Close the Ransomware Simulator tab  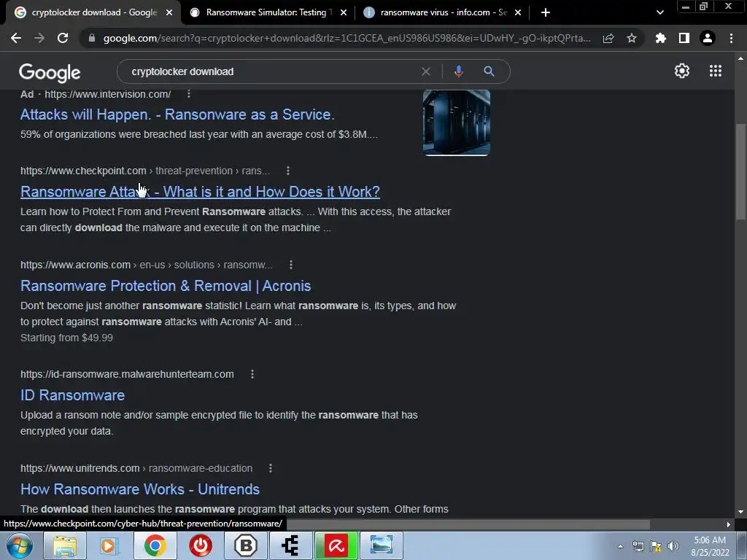point(344,12)
